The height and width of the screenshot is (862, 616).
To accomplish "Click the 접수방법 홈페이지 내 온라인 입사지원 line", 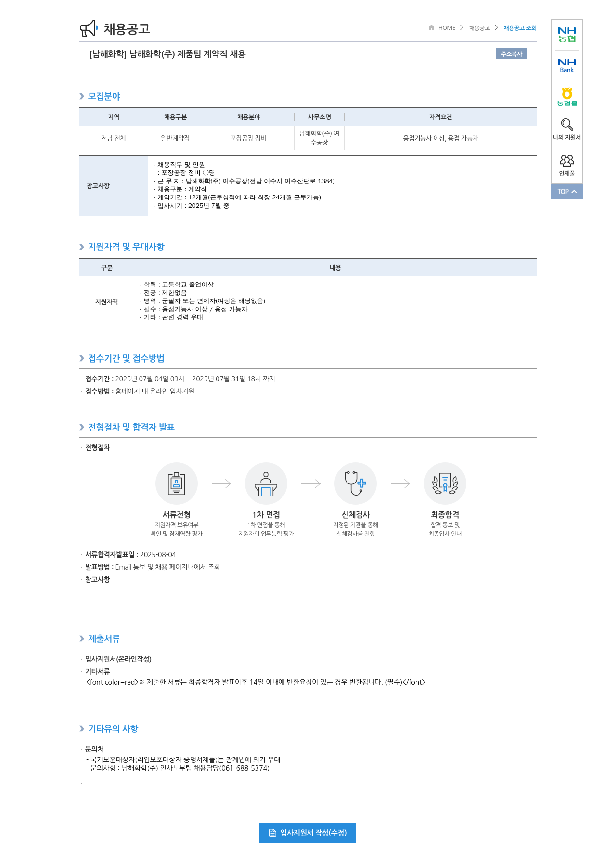I will 140,392.
